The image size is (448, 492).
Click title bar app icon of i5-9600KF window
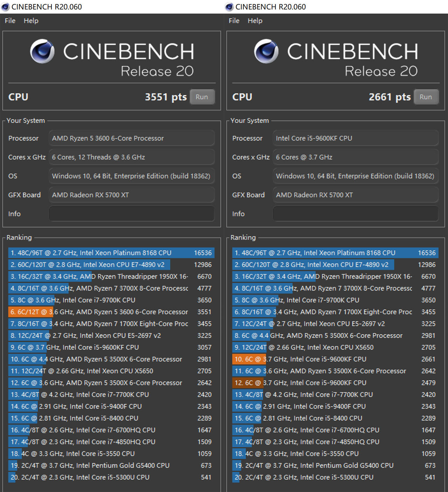coord(229,7)
